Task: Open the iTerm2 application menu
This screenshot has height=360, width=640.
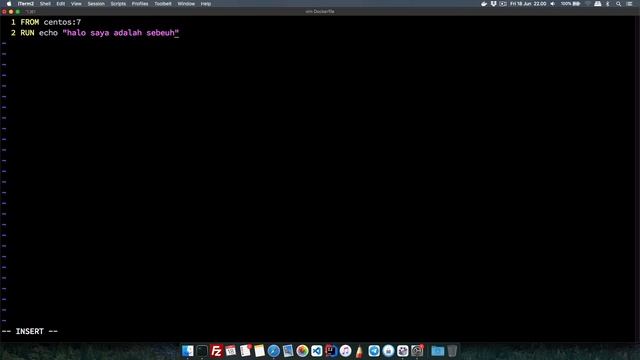Action: [25, 4]
